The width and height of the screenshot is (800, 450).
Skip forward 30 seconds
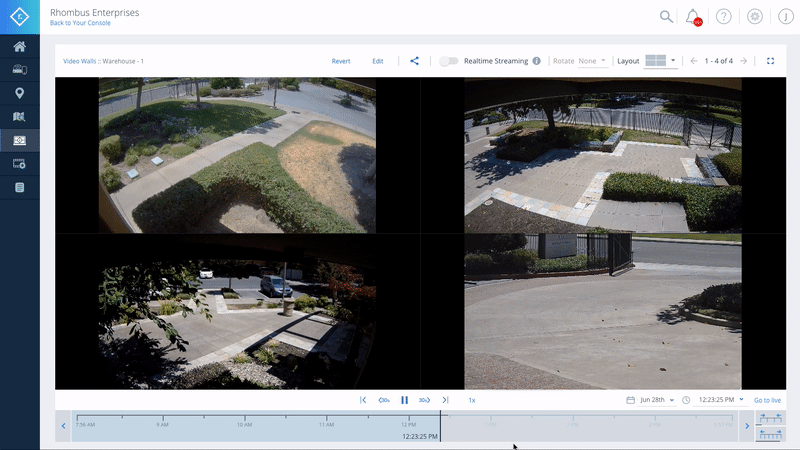424,400
